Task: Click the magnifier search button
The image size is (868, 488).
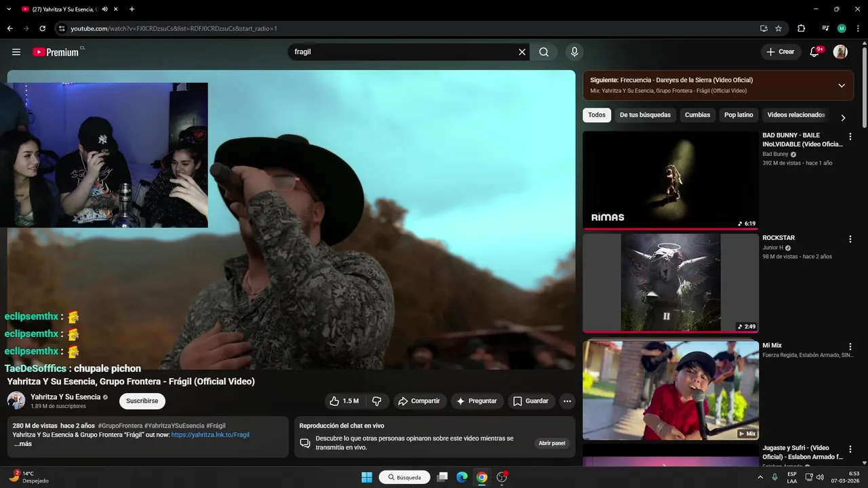Action: click(544, 52)
